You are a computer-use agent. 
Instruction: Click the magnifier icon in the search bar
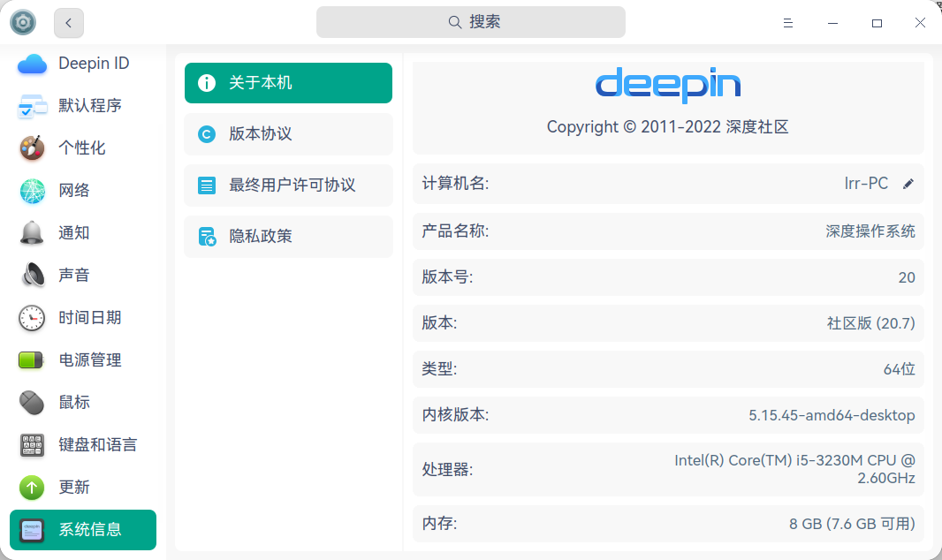pyautogui.click(x=455, y=22)
